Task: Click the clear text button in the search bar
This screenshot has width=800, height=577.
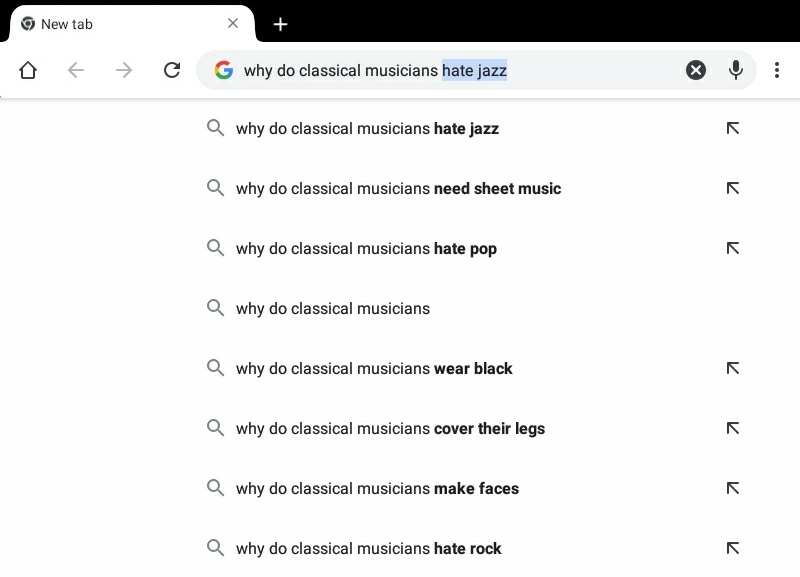Action: pyautogui.click(x=695, y=70)
